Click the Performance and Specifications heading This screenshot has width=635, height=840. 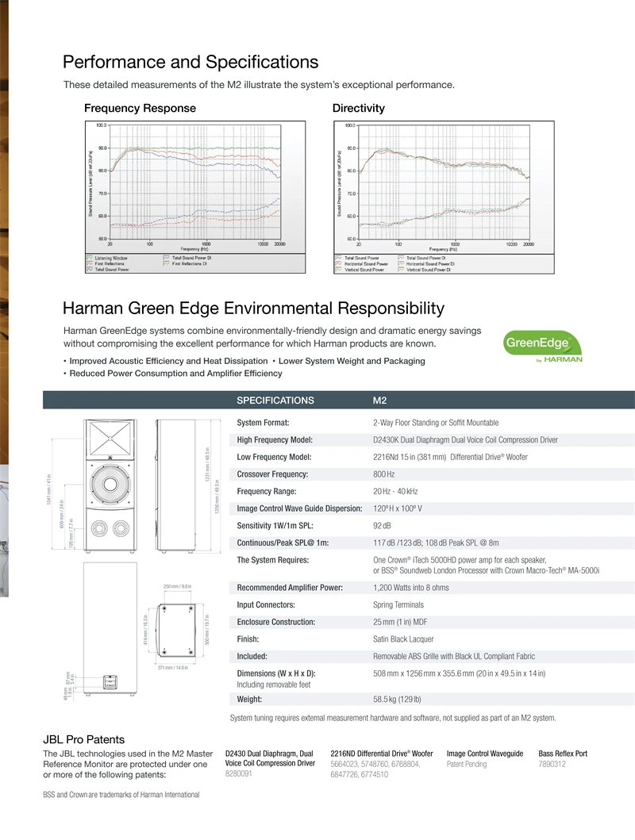[190, 62]
